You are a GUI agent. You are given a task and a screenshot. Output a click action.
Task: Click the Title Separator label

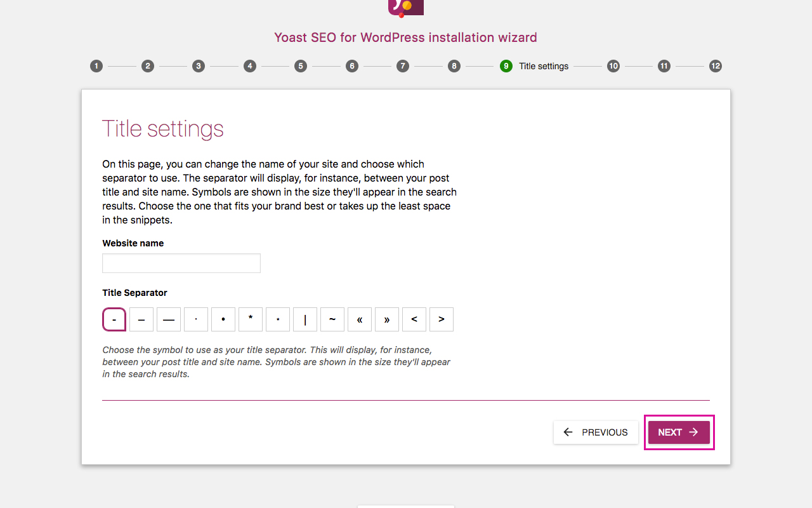135,293
